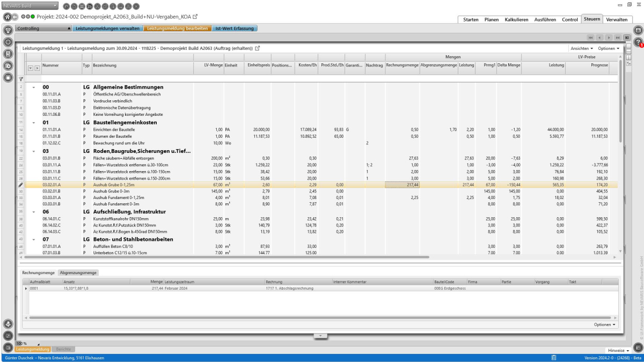
Task: Toggle the grid filter row funnel icon
Action: (21, 78)
